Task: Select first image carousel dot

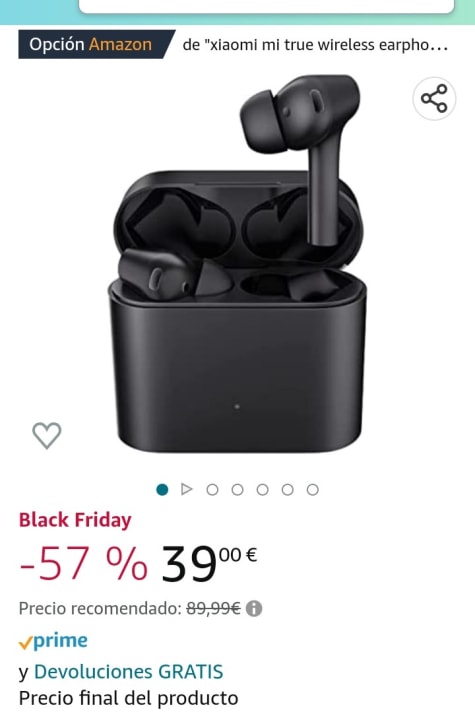Action: pyautogui.click(x=162, y=489)
